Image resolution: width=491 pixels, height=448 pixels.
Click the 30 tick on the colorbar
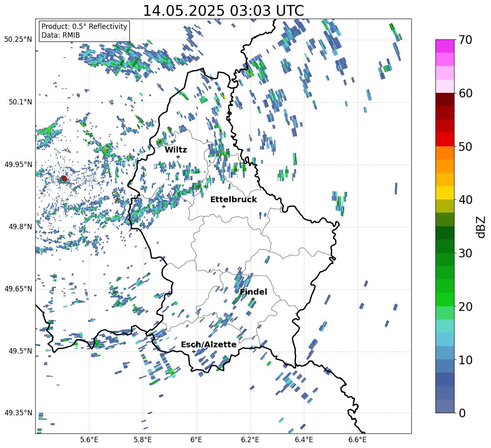coord(465,253)
